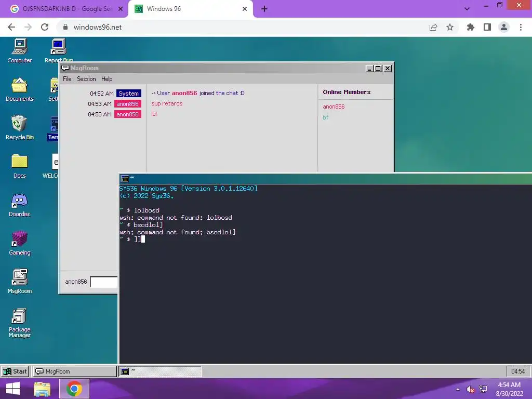Image resolution: width=532 pixels, height=399 pixels.
Task: Open the Windows host Start button
Action: 13,389
